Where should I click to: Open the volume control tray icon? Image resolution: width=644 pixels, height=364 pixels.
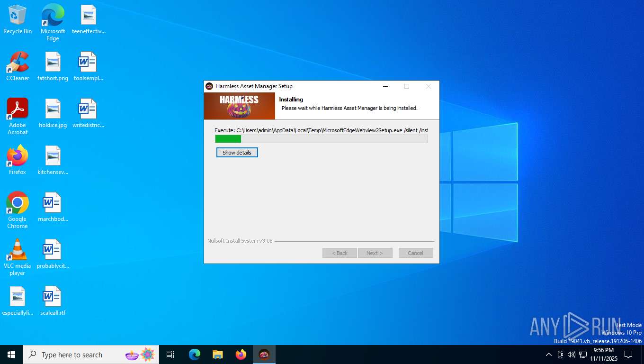[x=572, y=355]
